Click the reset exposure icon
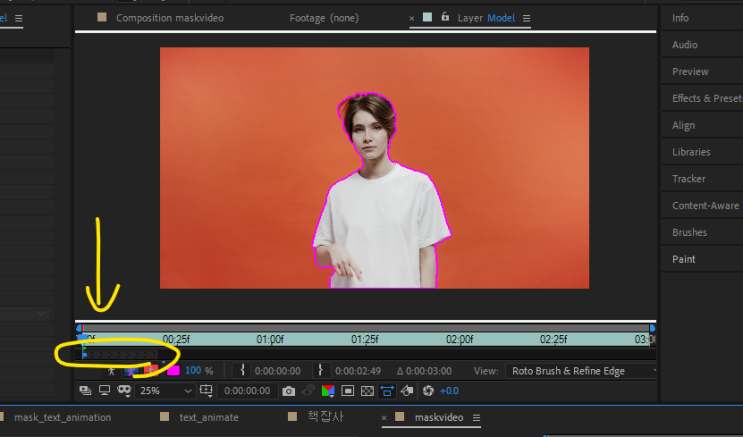Viewport: 743px width, 437px height. pyautogui.click(x=428, y=391)
